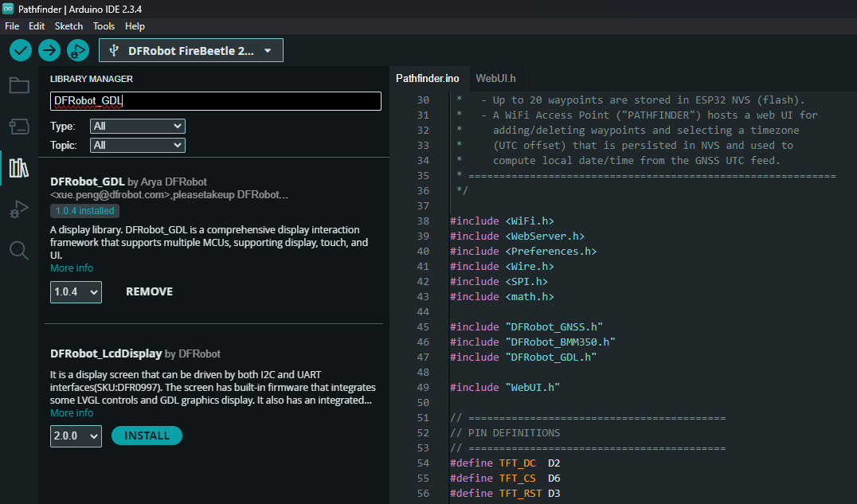The height and width of the screenshot is (504, 857).
Task: Toggle the Library Manager books icon
Action: (19, 168)
